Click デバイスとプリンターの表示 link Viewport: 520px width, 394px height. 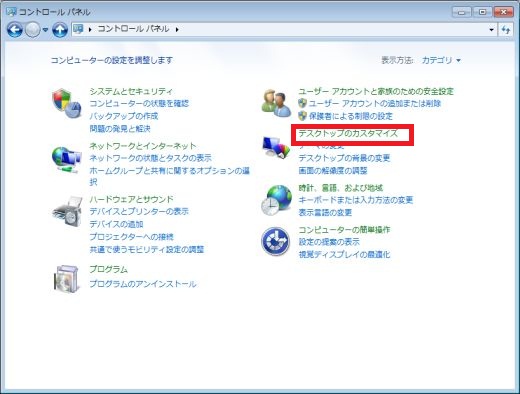coord(139,211)
